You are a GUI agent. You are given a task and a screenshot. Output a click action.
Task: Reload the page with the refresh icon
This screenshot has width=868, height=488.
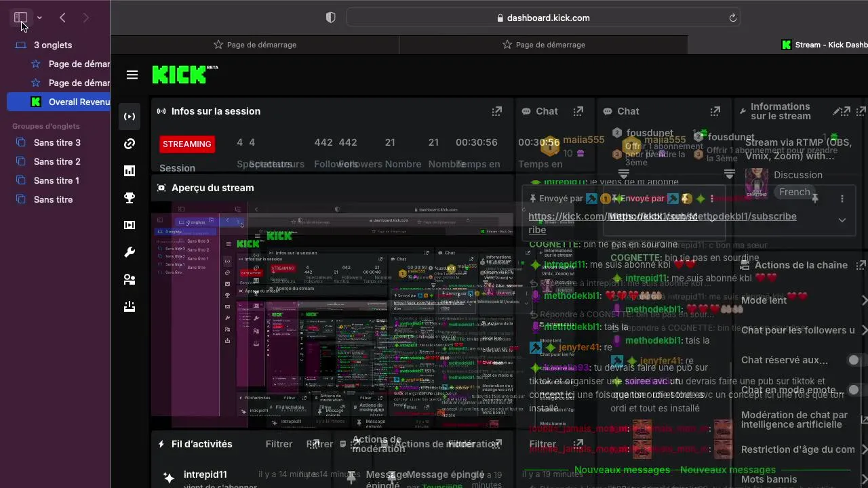click(732, 18)
